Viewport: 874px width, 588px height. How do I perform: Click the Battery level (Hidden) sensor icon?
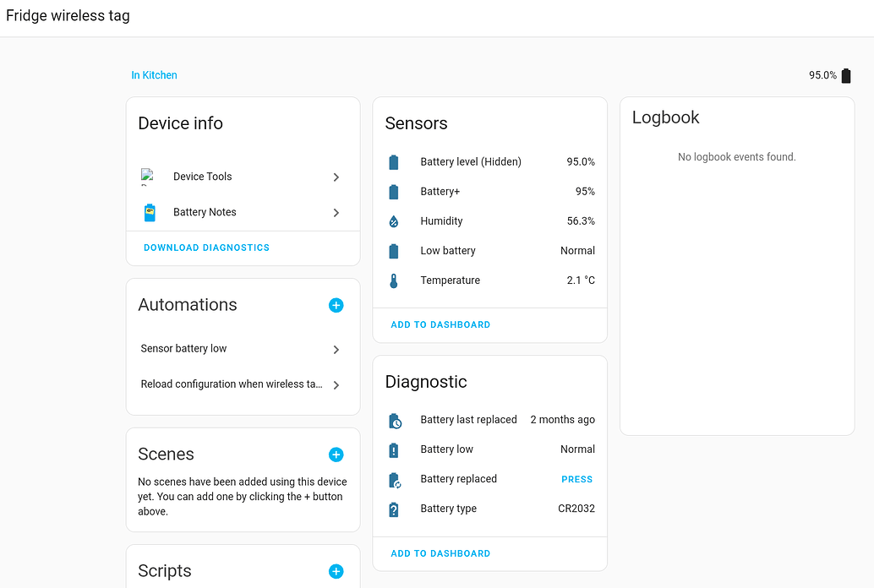click(394, 162)
